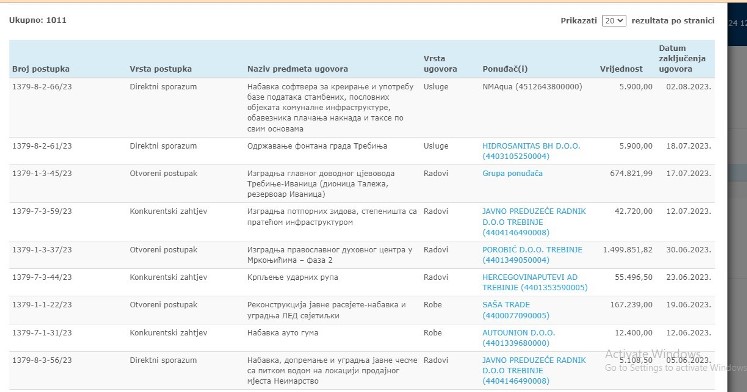Select procedure number 1379-1-3-45/23 cell
This screenshot has width=747, height=392.
point(42,173)
